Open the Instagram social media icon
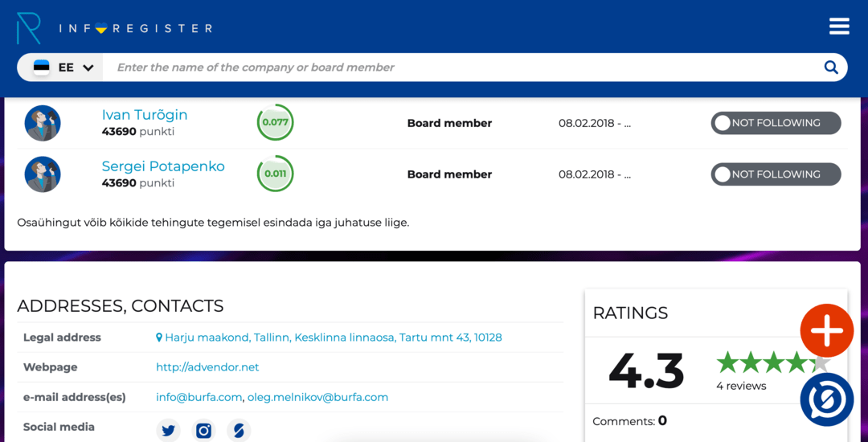Image resolution: width=868 pixels, height=442 pixels. tap(203, 431)
